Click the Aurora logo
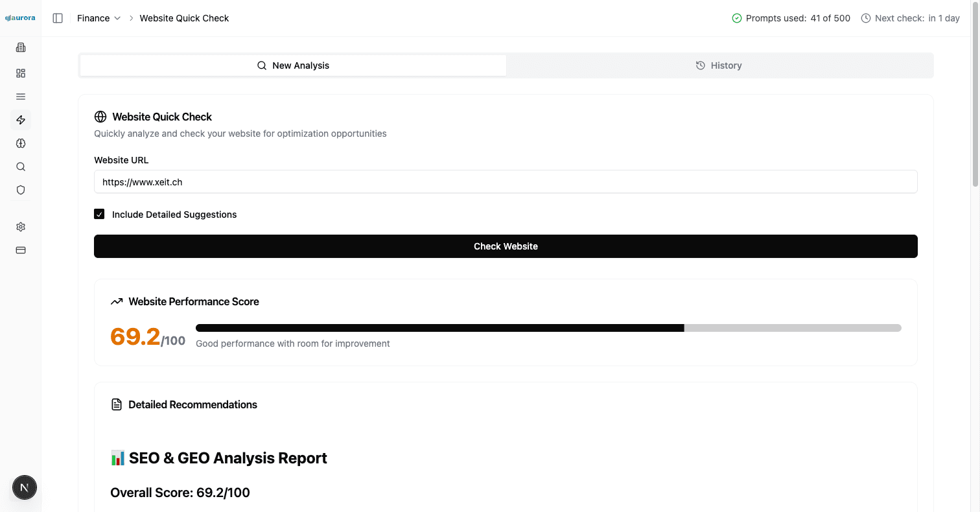This screenshot has height=512, width=980. (x=20, y=18)
